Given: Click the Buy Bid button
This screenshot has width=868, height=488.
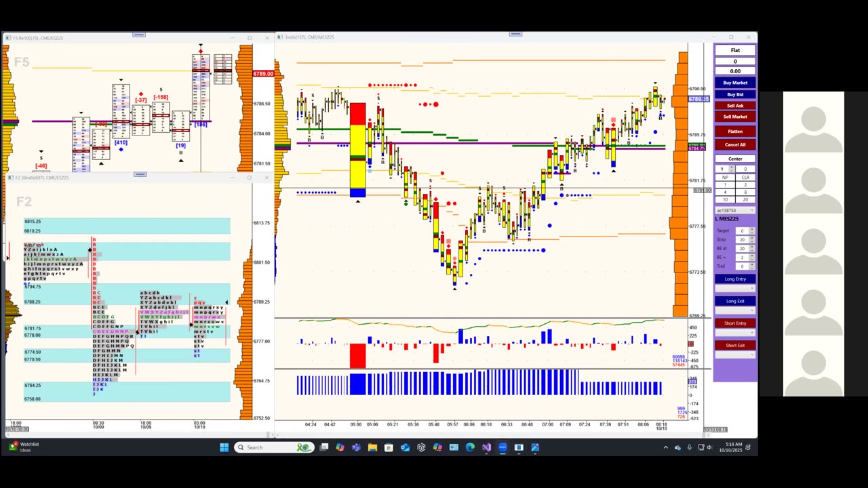Looking at the screenshot, I should click(735, 94).
